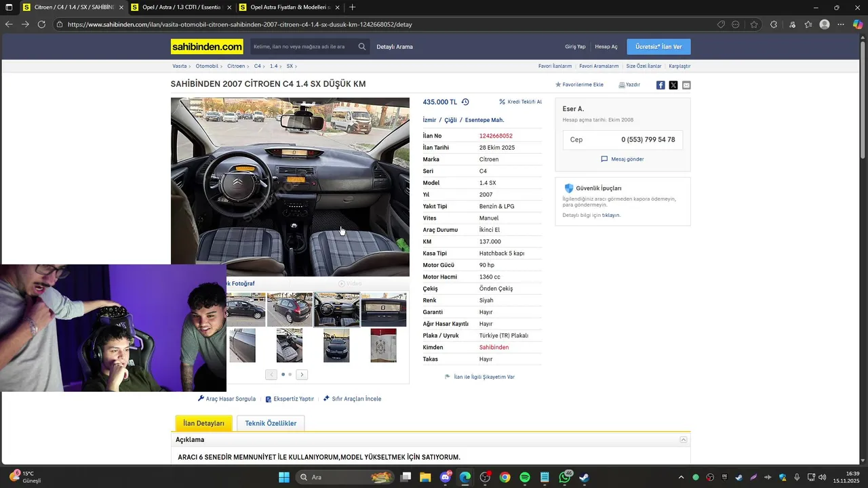Click Kredi Teklifi Al link
868x488 pixels.
(520, 102)
